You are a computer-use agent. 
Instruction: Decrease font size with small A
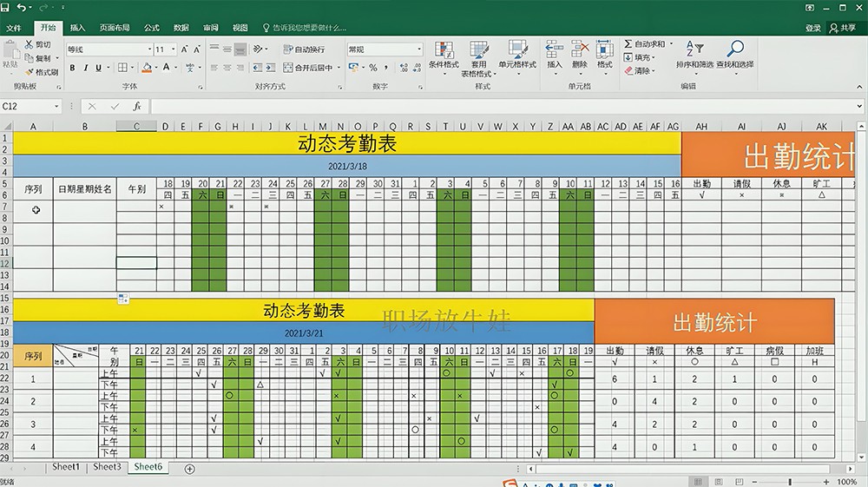click(x=196, y=49)
